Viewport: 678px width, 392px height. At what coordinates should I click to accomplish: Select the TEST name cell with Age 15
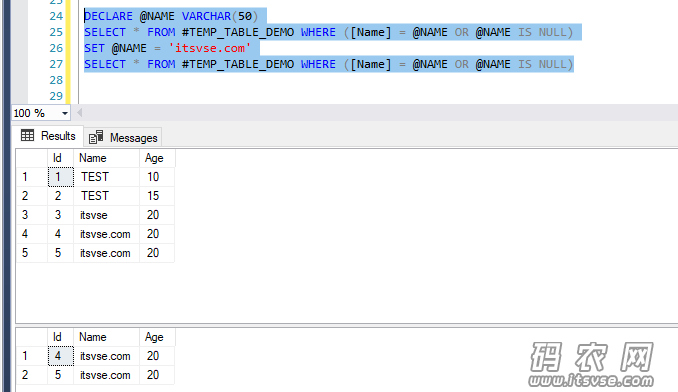pyautogui.click(x=106, y=196)
